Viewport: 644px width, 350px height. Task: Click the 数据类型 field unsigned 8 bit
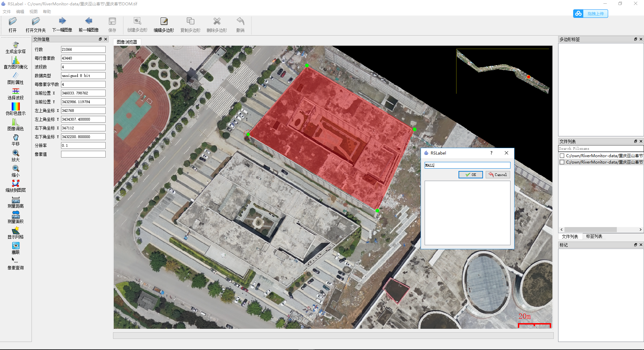pyautogui.click(x=83, y=76)
